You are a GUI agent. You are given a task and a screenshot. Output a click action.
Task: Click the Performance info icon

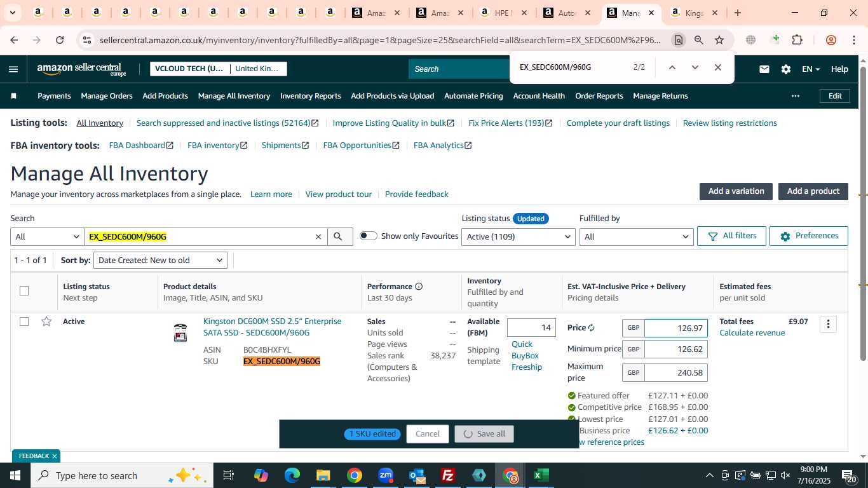tap(419, 287)
